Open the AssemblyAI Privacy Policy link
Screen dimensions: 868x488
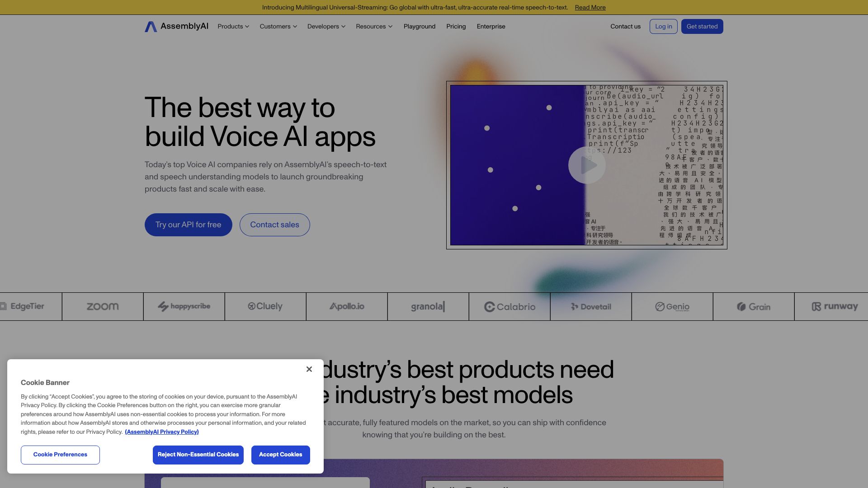162,432
